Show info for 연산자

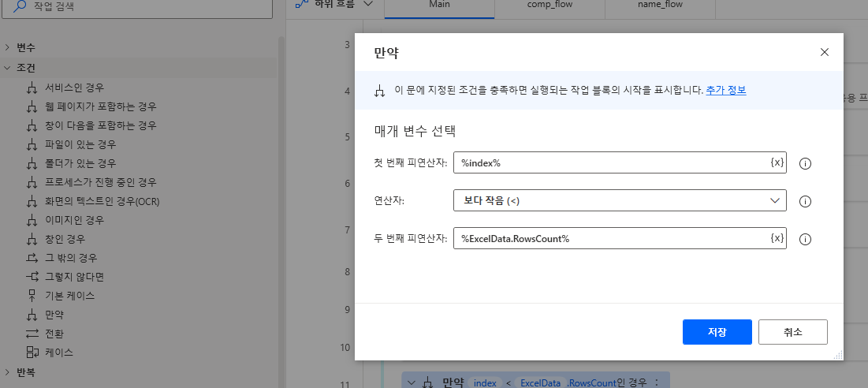[806, 201]
